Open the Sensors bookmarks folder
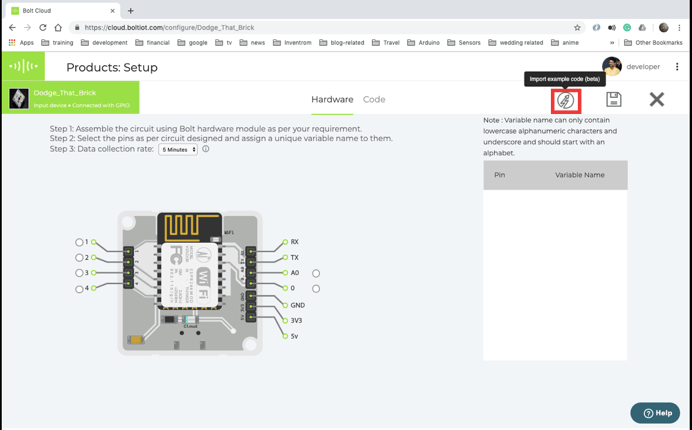Image resolution: width=692 pixels, height=430 pixels. [x=464, y=43]
